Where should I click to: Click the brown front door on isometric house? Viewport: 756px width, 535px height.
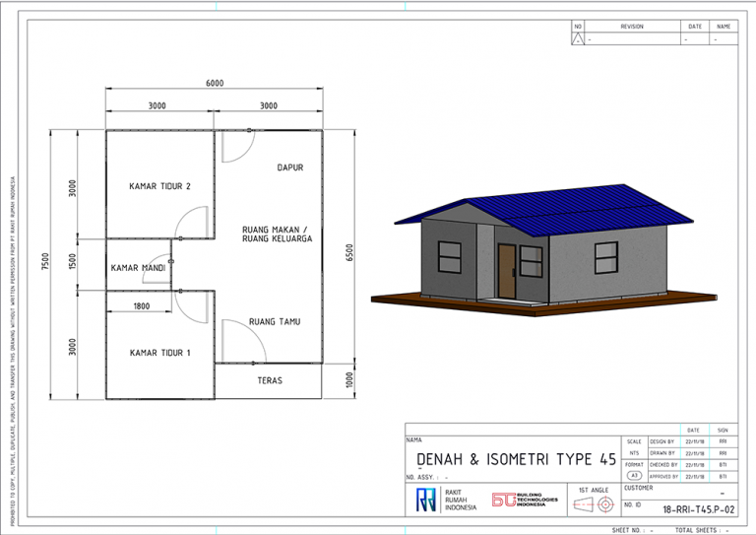tap(506, 270)
